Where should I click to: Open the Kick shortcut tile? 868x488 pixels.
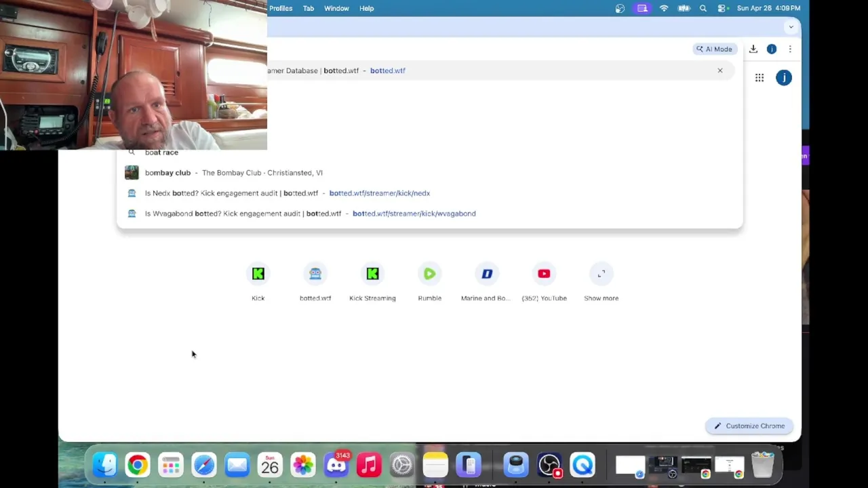pyautogui.click(x=258, y=283)
